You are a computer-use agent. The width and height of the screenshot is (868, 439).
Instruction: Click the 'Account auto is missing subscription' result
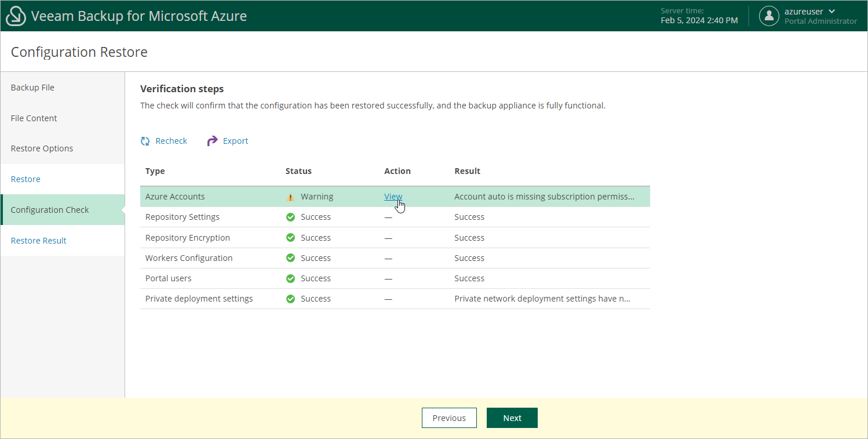545,197
